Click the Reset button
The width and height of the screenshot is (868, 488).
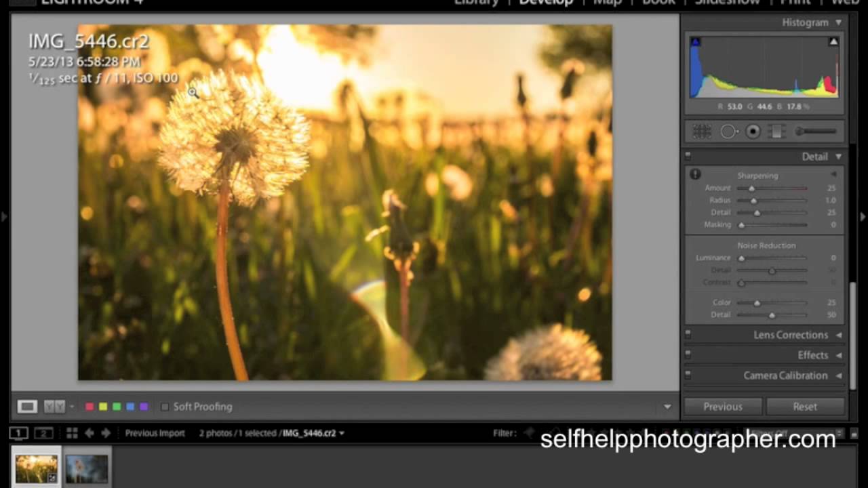pos(805,407)
